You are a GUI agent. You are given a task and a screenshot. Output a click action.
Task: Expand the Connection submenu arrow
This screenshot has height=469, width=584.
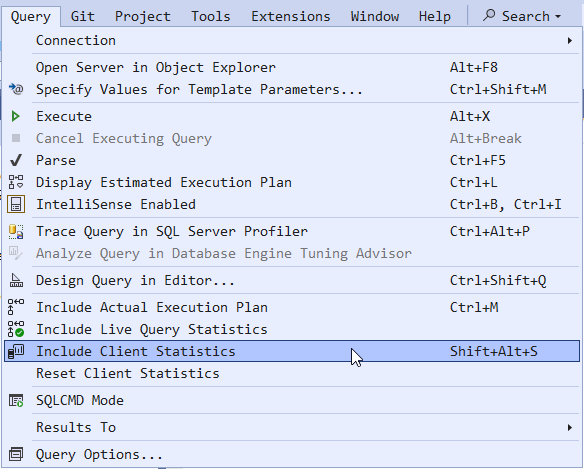click(x=570, y=41)
